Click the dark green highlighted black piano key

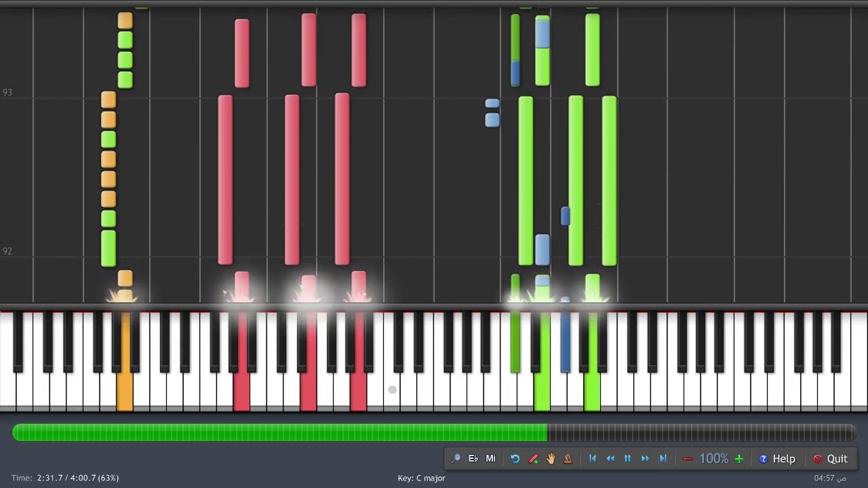(x=515, y=342)
